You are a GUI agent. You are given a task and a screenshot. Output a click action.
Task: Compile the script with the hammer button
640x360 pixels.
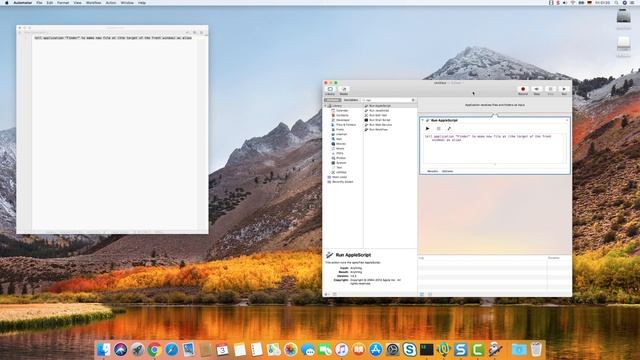449,129
